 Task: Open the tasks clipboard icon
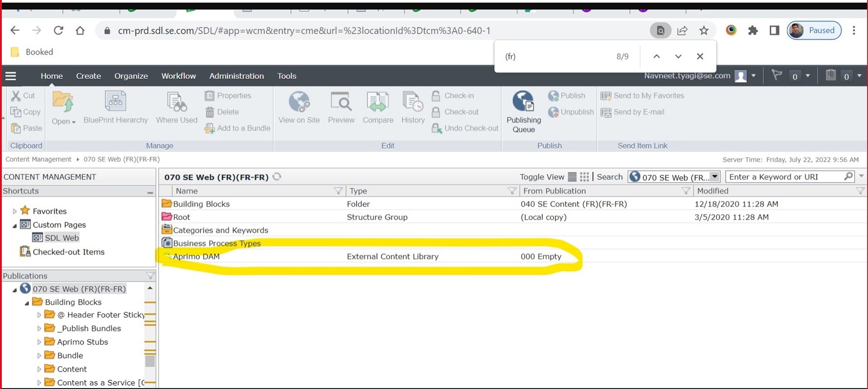click(x=830, y=75)
